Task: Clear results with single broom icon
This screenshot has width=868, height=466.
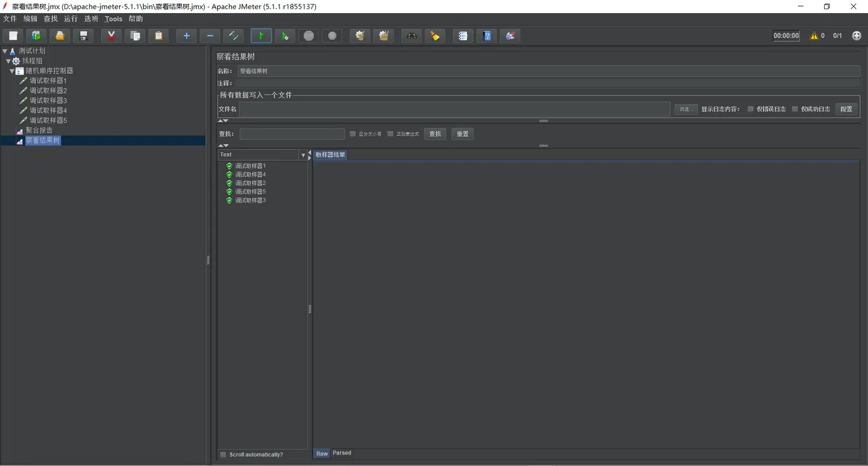Action: point(360,36)
